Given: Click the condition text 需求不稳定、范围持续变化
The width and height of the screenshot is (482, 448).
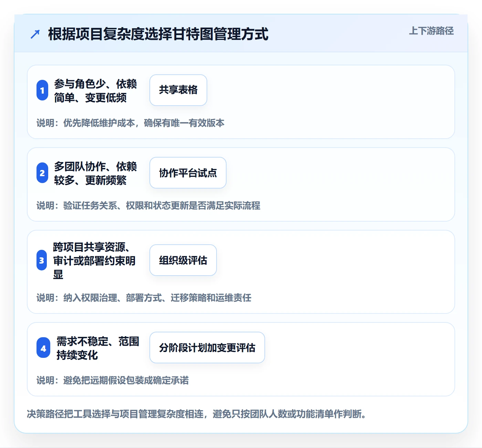Looking at the screenshot, I should [98, 348].
